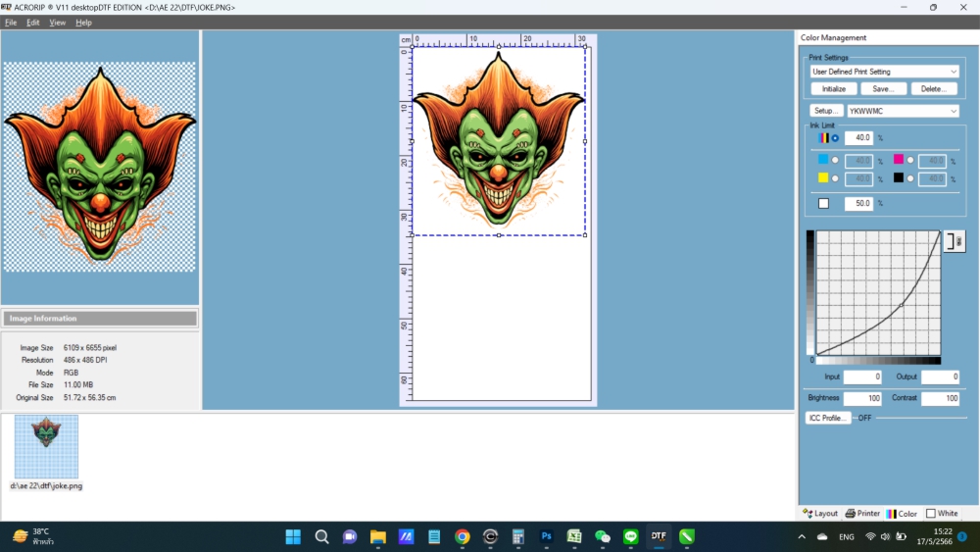Click the Brightness value field
Screen dimensions: 980x552
pyautogui.click(x=862, y=398)
